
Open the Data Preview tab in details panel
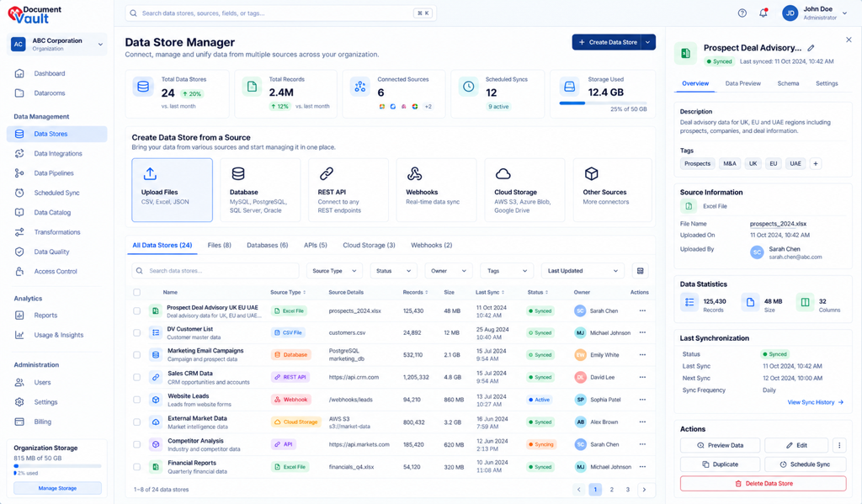click(x=742, y=83)
